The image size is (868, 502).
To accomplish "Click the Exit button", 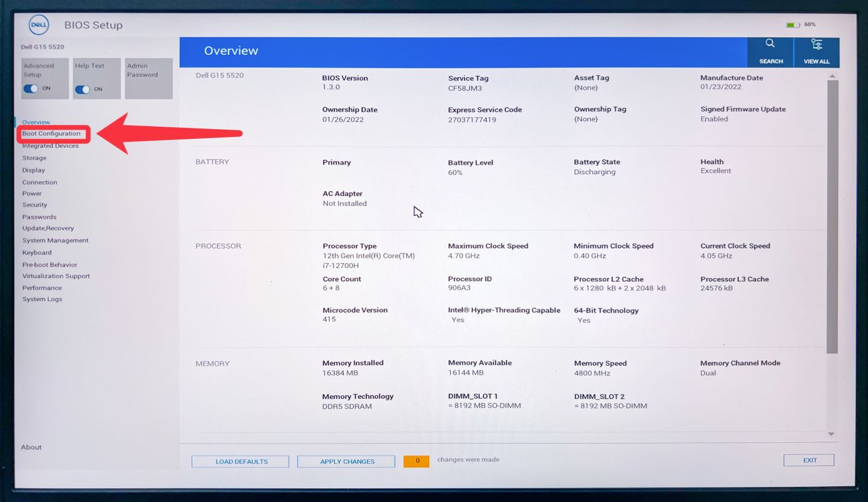I will [x=809, y=460].
